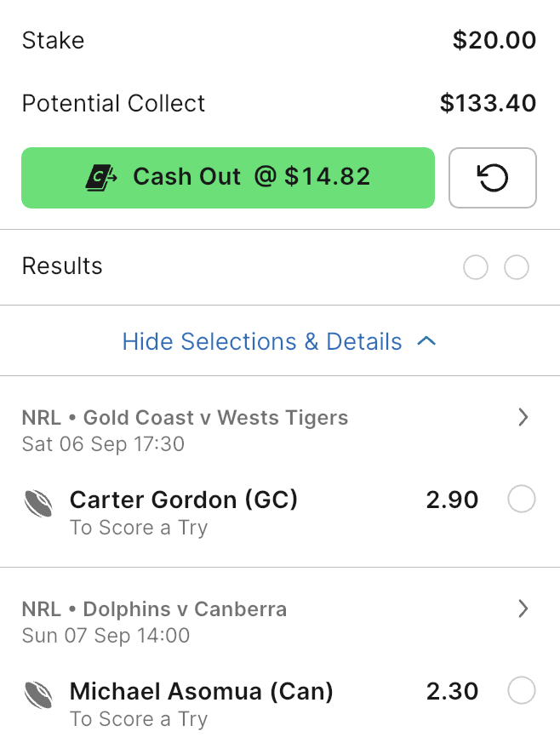Screen dimensions: 560x737
Task: Select Michael Asomua (Can) selection name
Action: [x=201, y=691]
